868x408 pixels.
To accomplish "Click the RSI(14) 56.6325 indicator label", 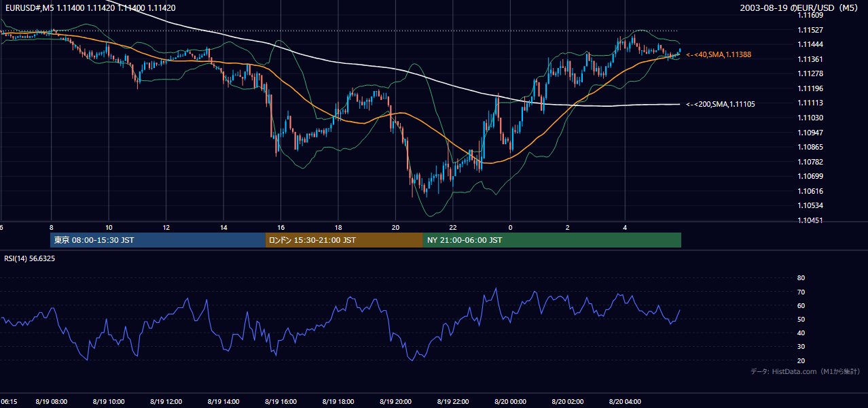I will pyautogui.click(x=30, y=258).
